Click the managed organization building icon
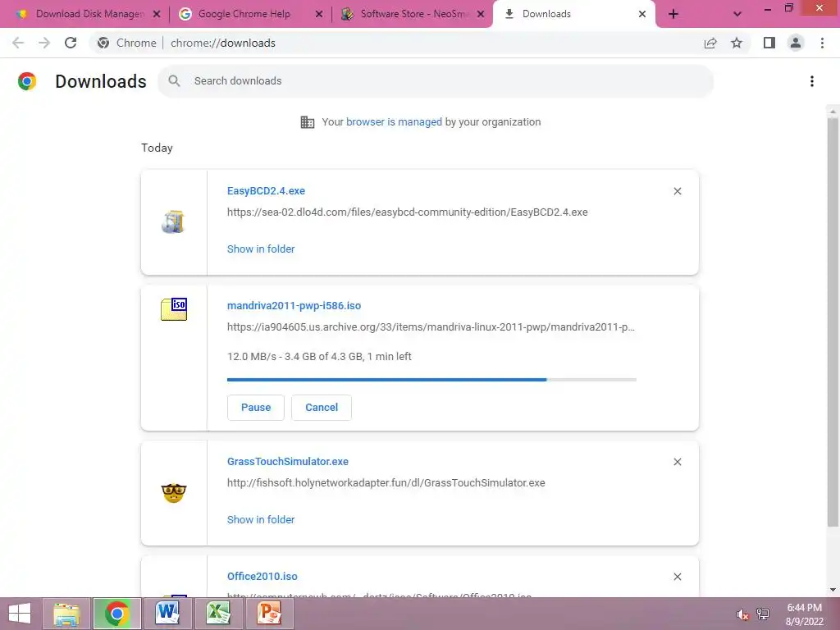The height and width of the screenshot is (630, 840). (308, 122)
